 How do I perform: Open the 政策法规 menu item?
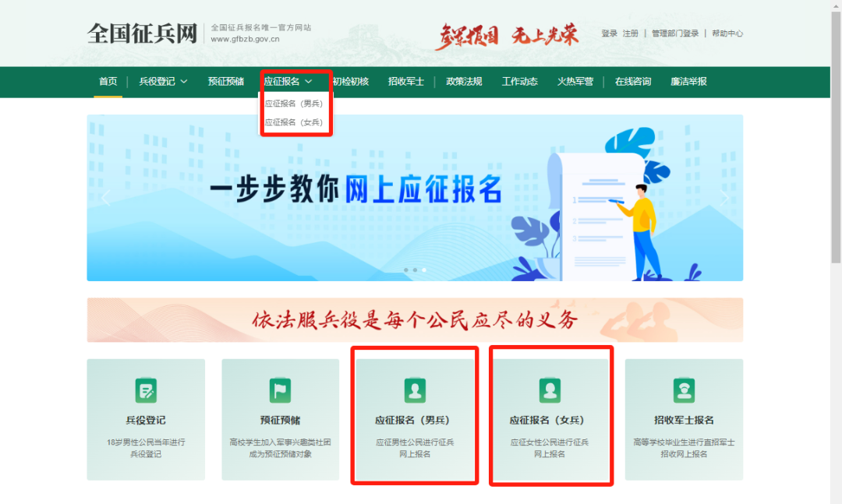coord(463,81)
